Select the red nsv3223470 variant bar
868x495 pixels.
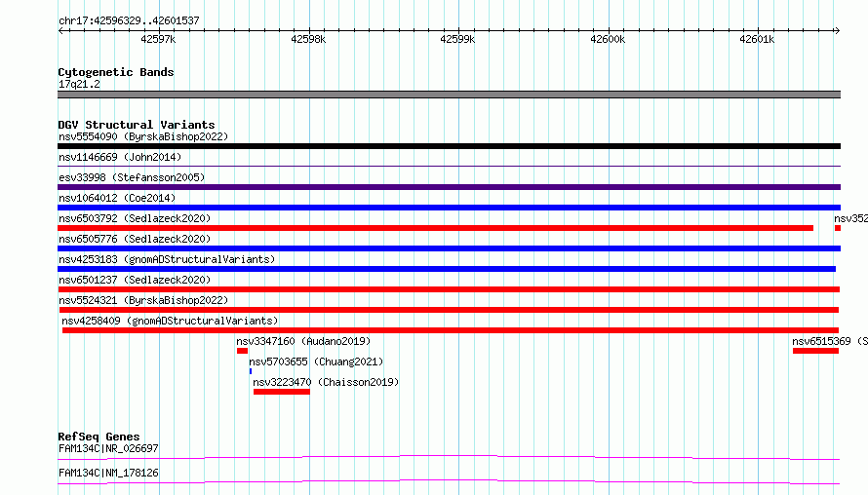click(282, 392)
